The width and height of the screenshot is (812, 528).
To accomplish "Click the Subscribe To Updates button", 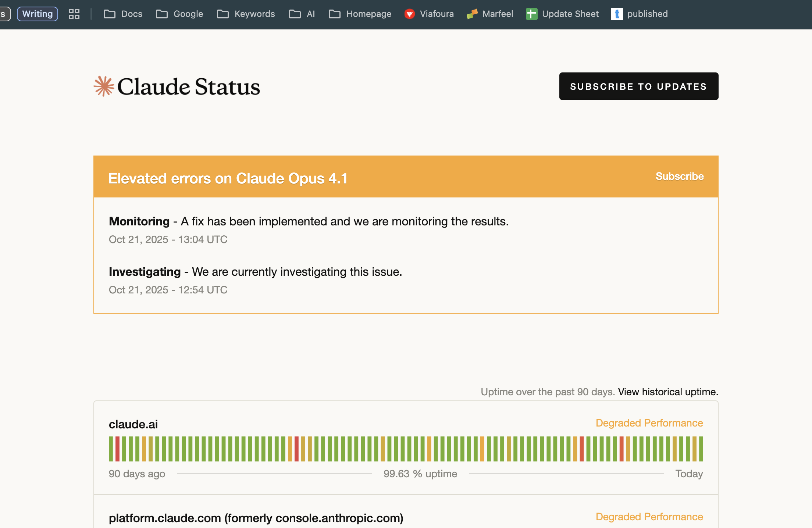I will 638,86.
